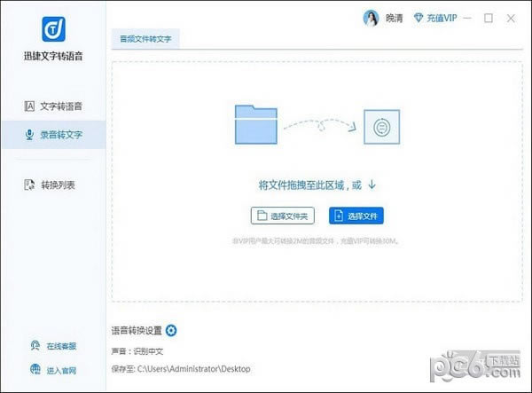Click the down arrow beside drag hint
Viewport: 532px width, 393px height.
click(372, 185)
